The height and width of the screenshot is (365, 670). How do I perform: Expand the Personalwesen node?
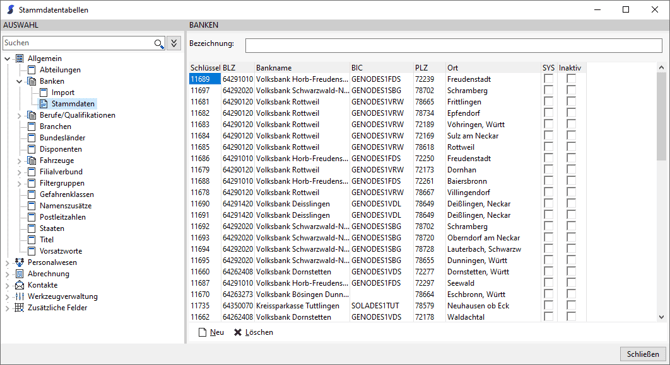[x=7, y=262]
